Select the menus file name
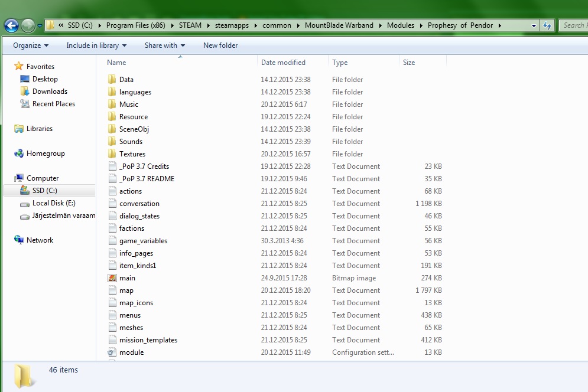Viewport: 588px width, 392px height. tap(130, 315)
